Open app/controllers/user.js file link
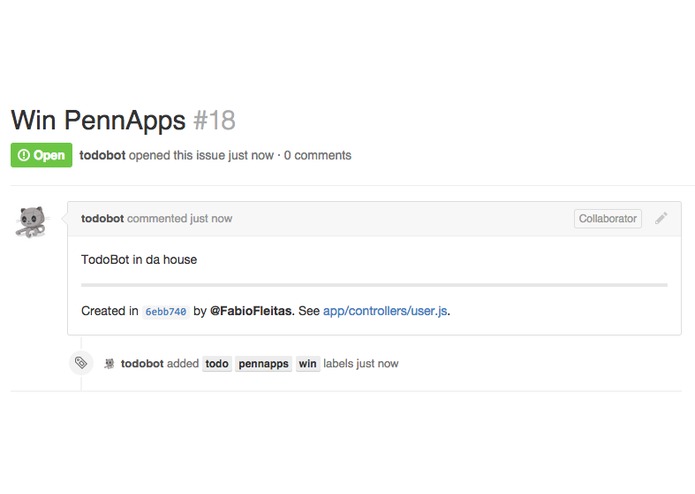Screen dimensions: 695x494 click(x=385, y=311)
